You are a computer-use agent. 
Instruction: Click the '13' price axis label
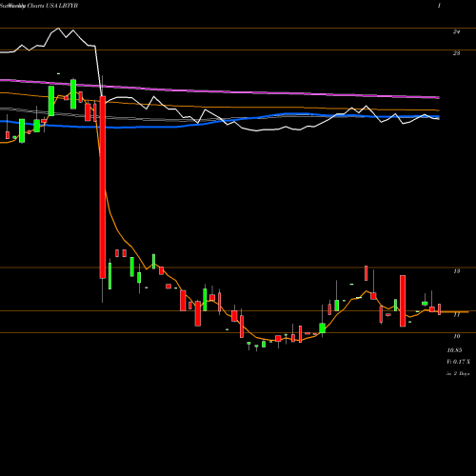coord(457,271)
